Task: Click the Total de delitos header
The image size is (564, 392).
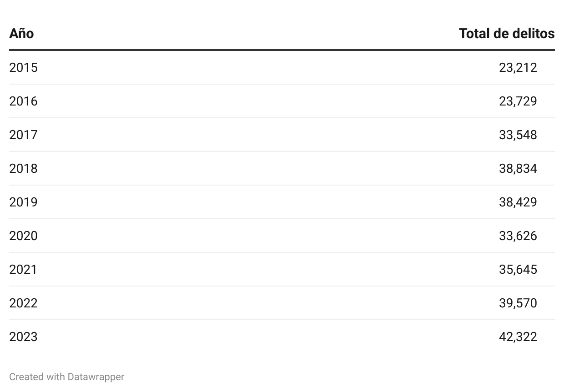Action: (x=507, y=34)
